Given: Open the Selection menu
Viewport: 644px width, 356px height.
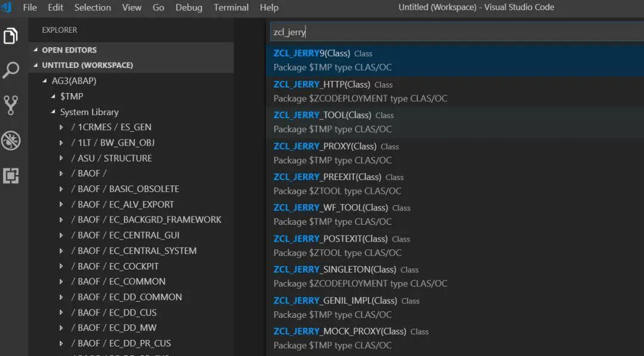Looking at the screenshot, I should point(92,7).
